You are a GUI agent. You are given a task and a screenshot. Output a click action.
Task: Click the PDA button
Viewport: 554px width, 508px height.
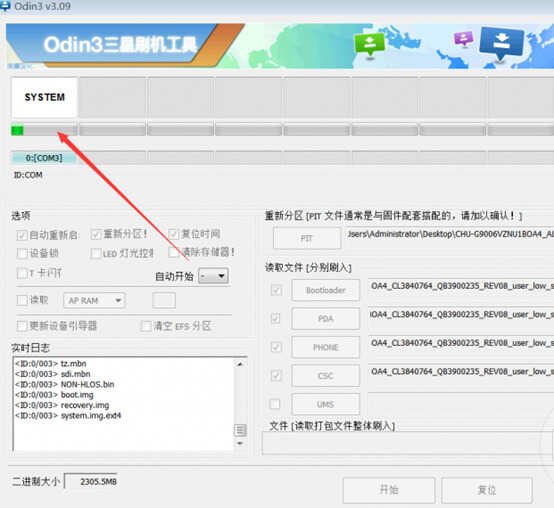pyautogui.click(x=325, y=319)
